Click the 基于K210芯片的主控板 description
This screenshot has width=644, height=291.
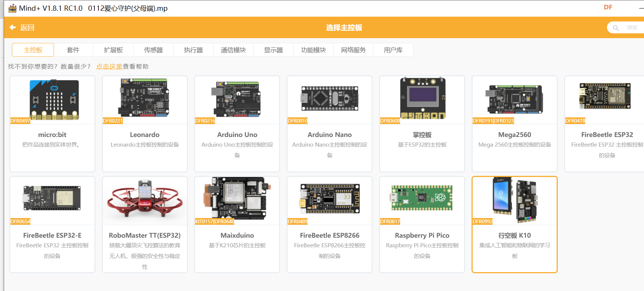(237, 245)
